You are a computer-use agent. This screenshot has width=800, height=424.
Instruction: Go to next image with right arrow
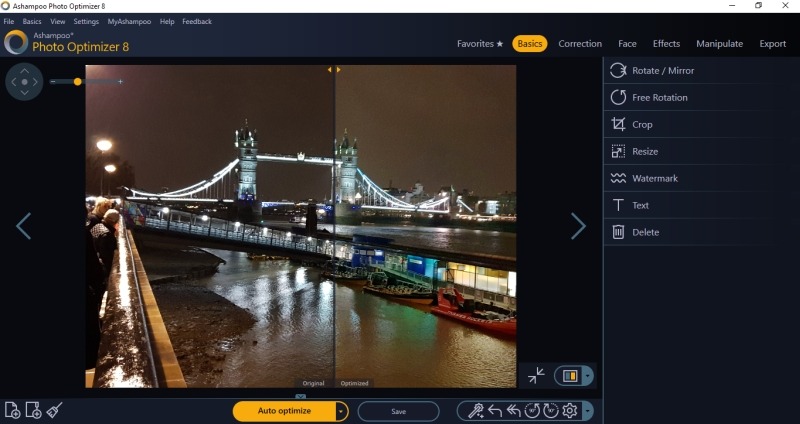[x=578, y=226]
